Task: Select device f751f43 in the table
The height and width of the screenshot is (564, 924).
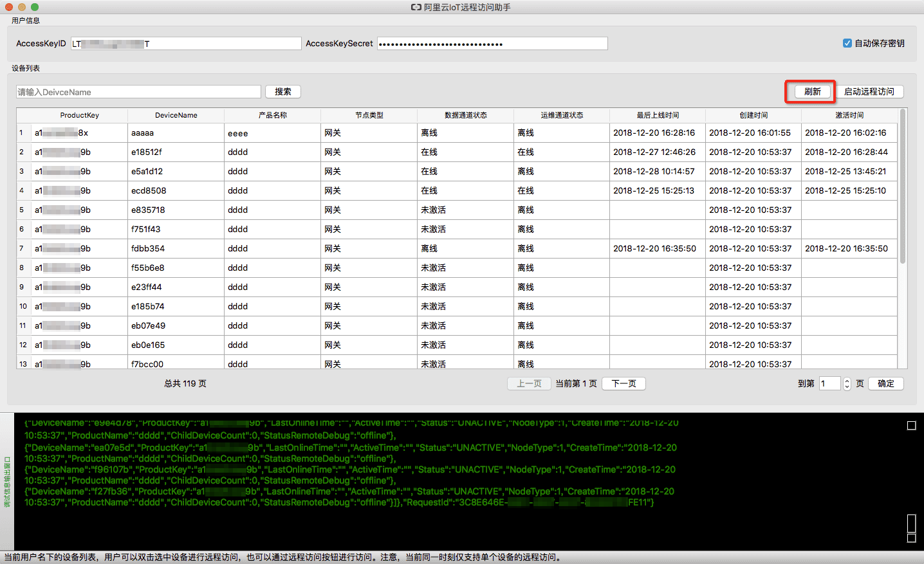Action: 176,229
